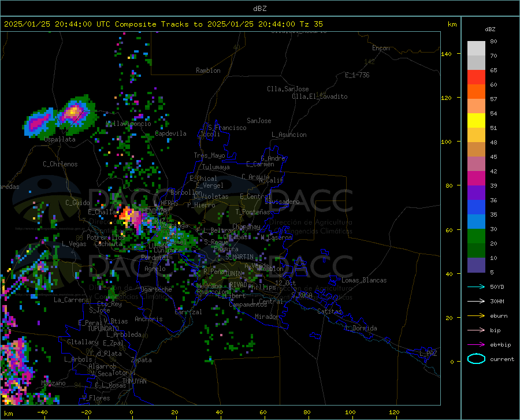Viewport: 520px width, 420px height.
Task: Click the Capdevila place label
Action: [171, 133]
